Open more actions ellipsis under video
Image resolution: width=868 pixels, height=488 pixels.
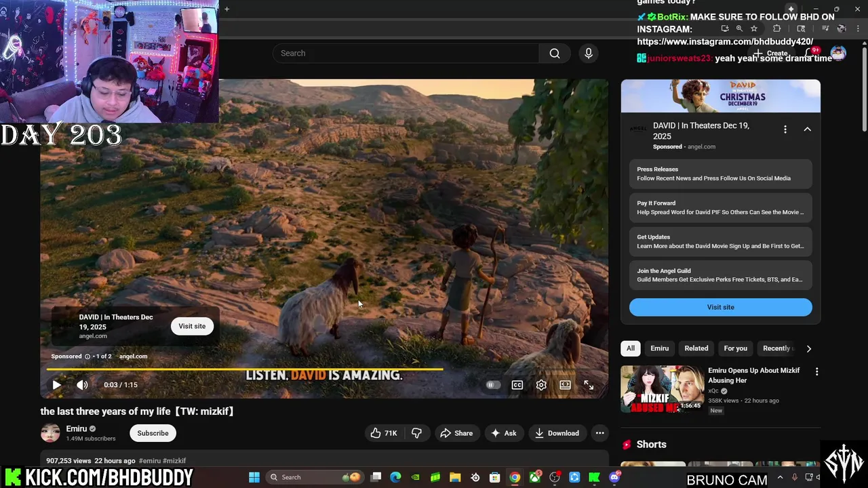599,433
